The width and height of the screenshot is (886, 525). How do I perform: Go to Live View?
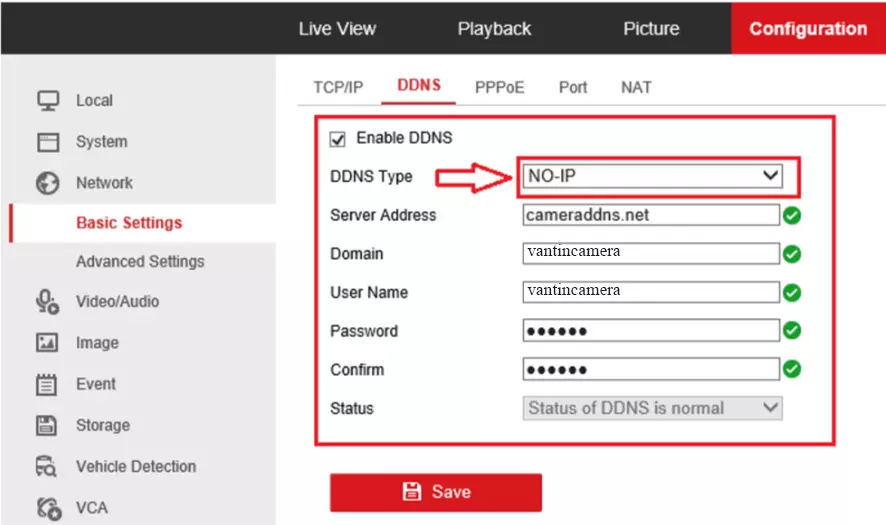pos(337,29)
